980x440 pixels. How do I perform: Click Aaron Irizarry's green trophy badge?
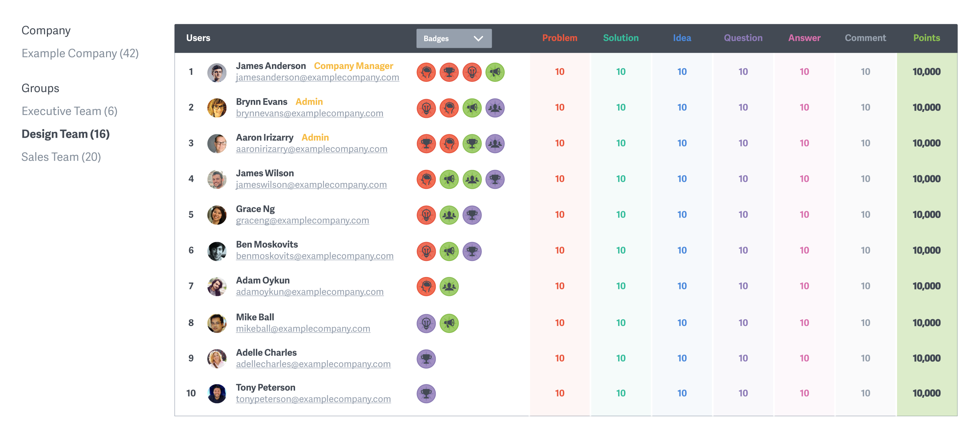pyautogui.click(x=472, y=143)
